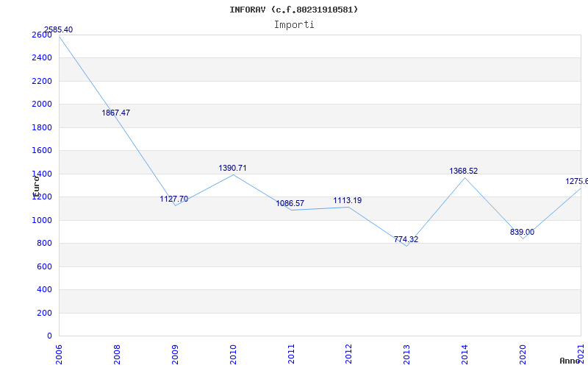Click the y-axis value 2600
Screen dimensions: 588x368
click(x=42, y=35)
